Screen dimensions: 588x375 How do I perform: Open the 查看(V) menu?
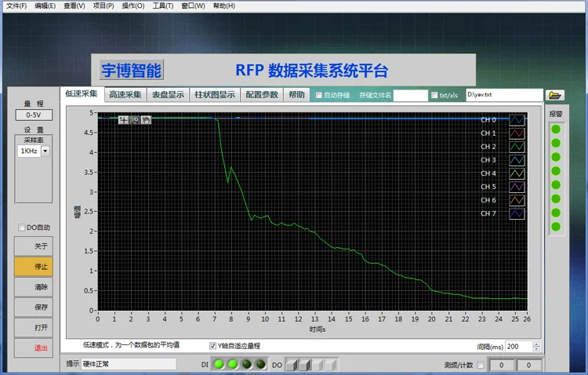[74, 6]
